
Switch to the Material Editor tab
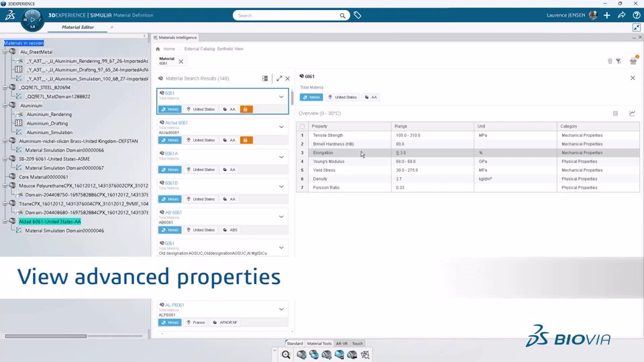[78, 27]
